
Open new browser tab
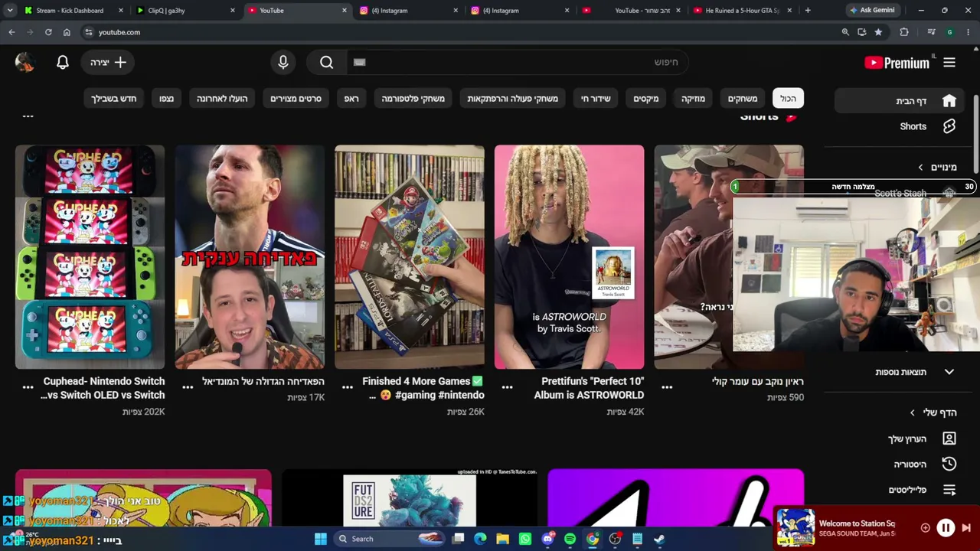point(808,11)
